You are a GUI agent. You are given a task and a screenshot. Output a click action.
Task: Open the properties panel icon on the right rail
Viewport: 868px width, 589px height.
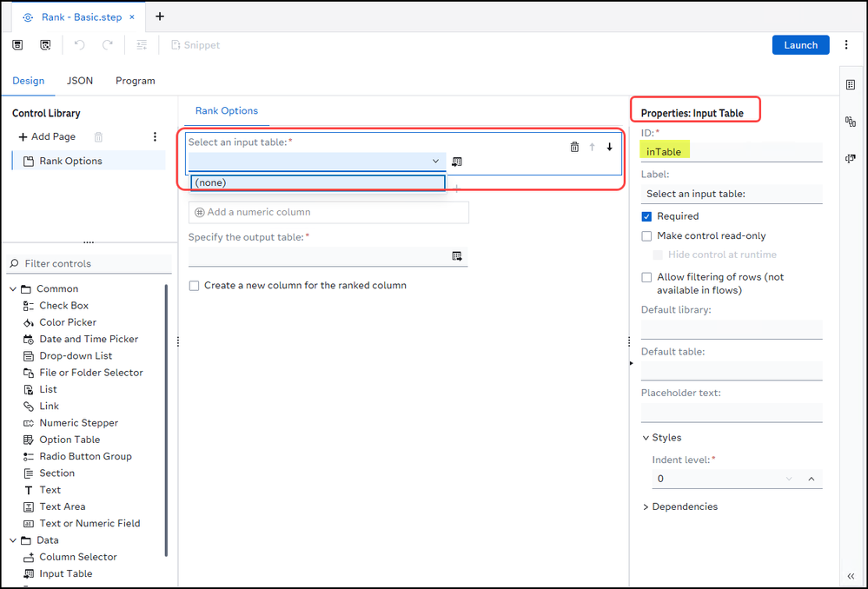tap(851, 84)
